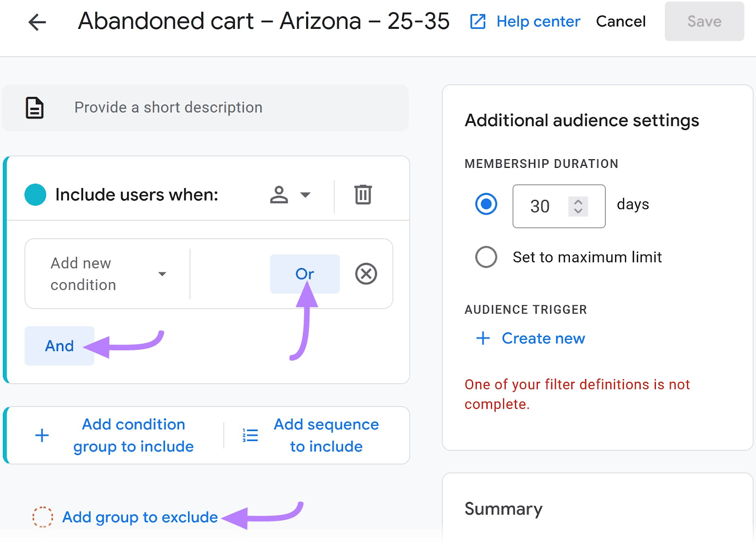Click the plus icon for condition group
Screen dimensions: 756x544
(42, 435)
